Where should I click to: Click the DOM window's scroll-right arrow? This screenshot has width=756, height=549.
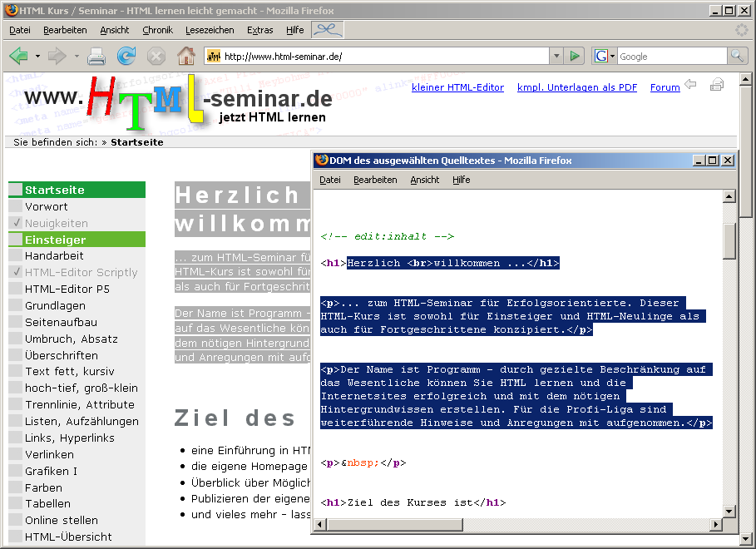716,524
